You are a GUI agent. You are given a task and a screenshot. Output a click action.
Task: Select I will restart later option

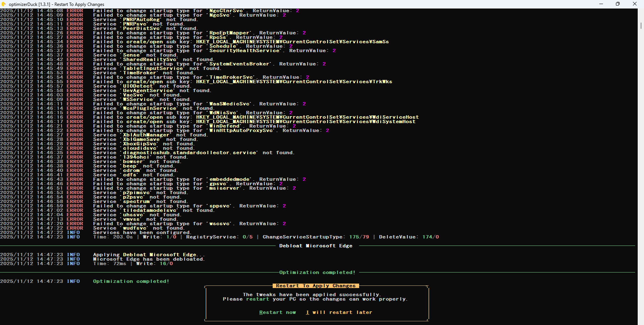(339, 312)
